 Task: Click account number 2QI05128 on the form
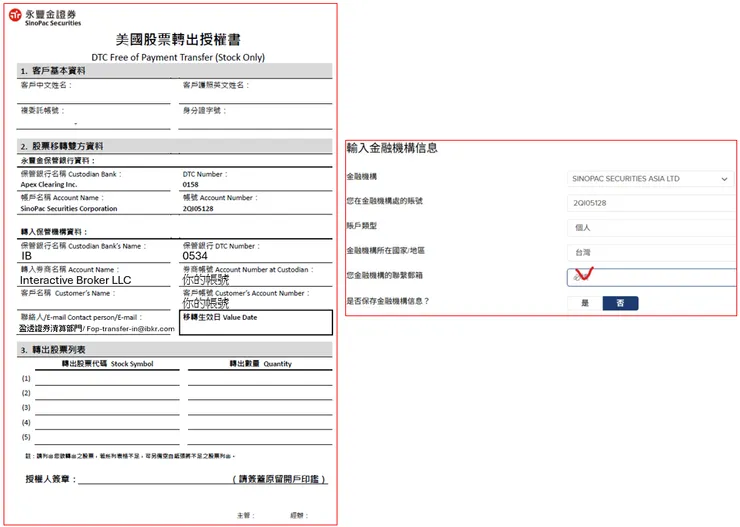tap(198, 209)
